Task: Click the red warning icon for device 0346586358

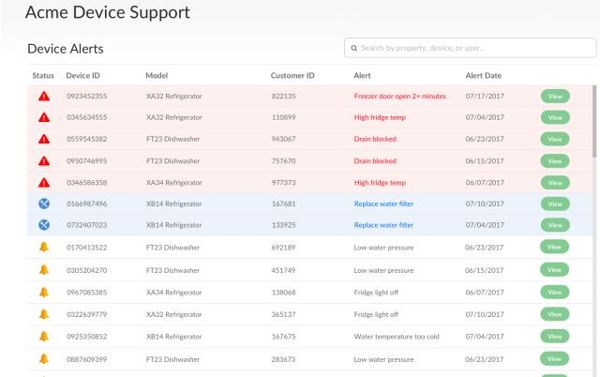Action: 44,183
